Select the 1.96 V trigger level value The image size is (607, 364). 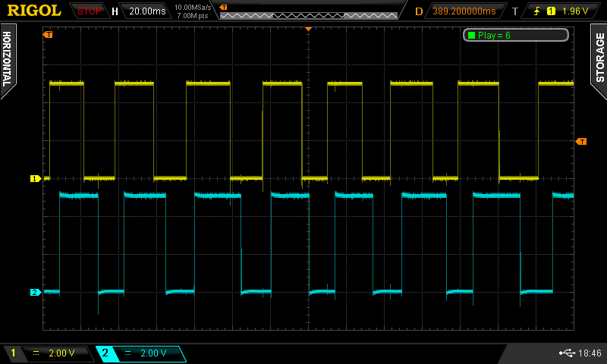[x=575, y=11]
